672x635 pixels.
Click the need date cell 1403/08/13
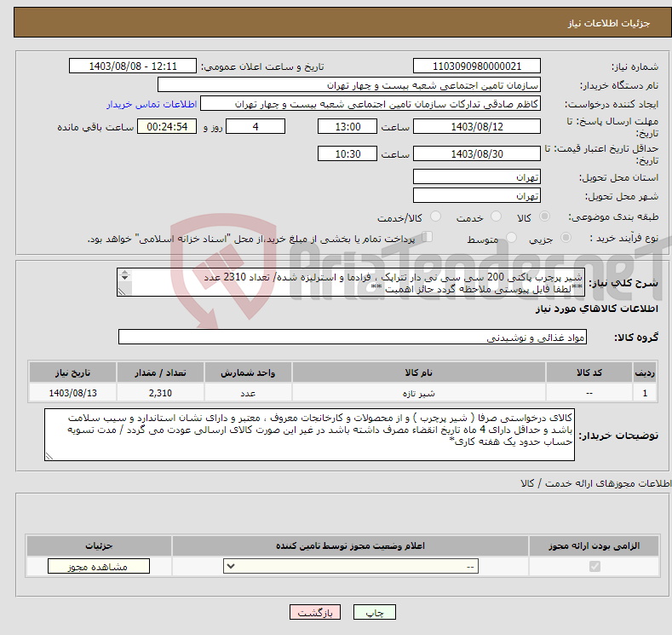(72, 393)
